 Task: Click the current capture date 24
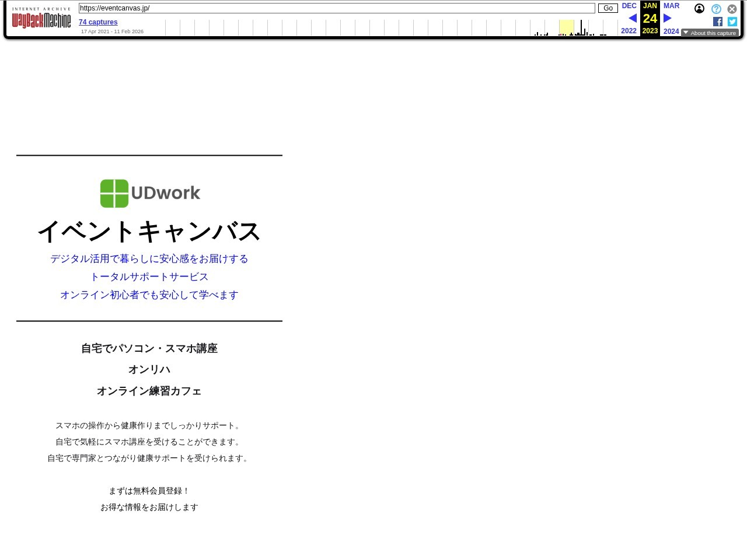(x=650, y=18)
